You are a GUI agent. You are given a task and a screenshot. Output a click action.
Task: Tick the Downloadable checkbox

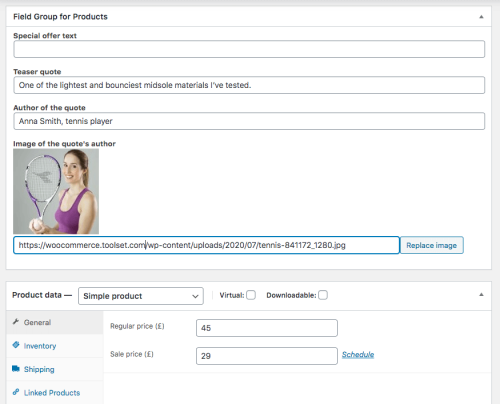pyautogui.click(x=323, y=295)
